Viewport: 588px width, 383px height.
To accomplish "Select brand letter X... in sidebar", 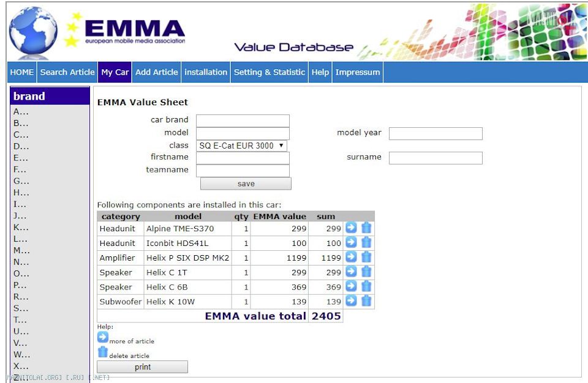I will point(21,366).
